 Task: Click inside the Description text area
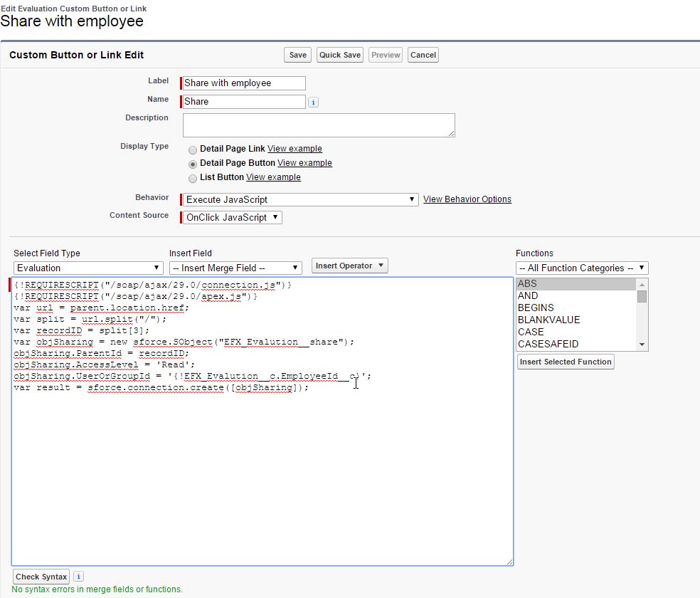click(x=319, y=125)
